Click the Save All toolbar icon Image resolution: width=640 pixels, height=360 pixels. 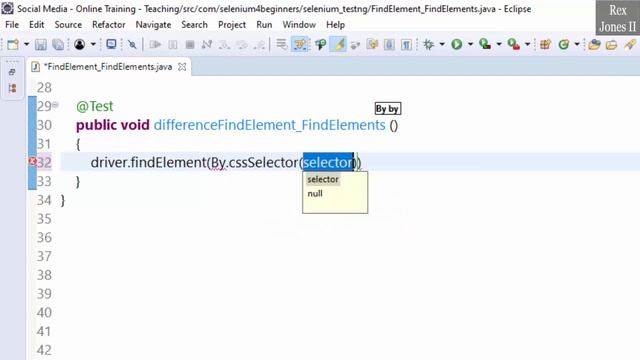point(58,44)
